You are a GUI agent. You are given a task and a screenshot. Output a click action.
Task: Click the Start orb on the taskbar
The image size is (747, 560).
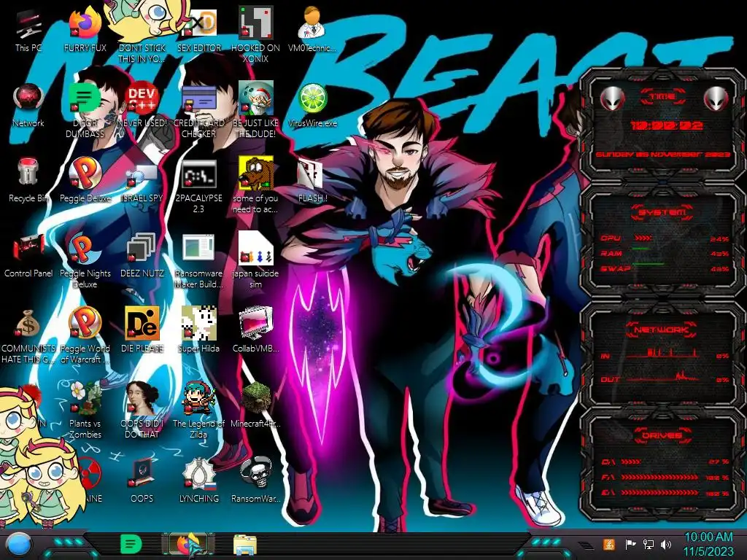18,545
